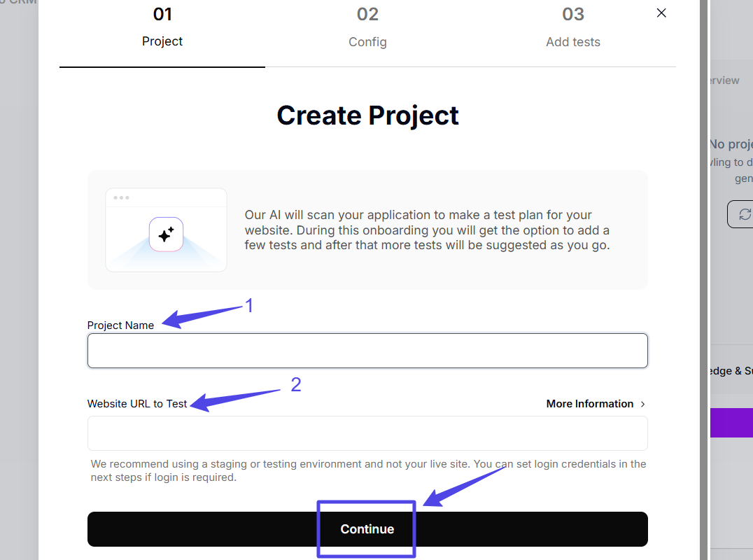
Task: Click the three dots in the browser illustration
Action: [x=121, y=197]
